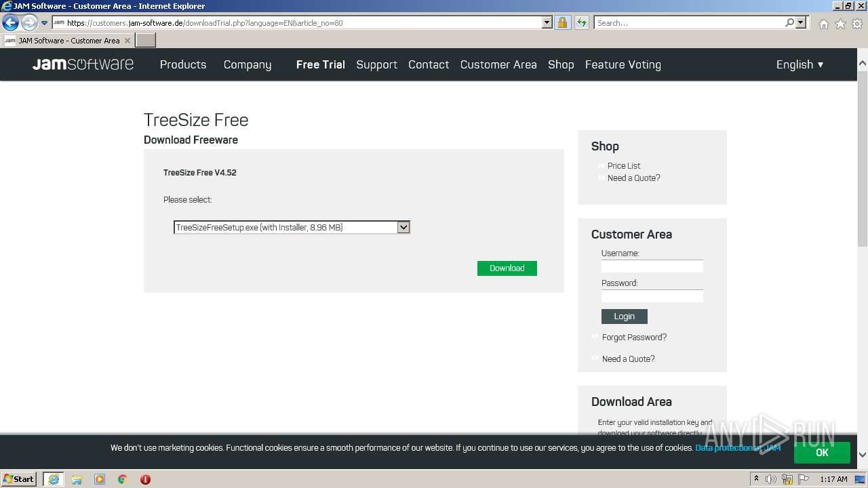Screen dimensions: 868x488
Task: Open the search provider dropdown arrow
Action: tap(801, 22)
